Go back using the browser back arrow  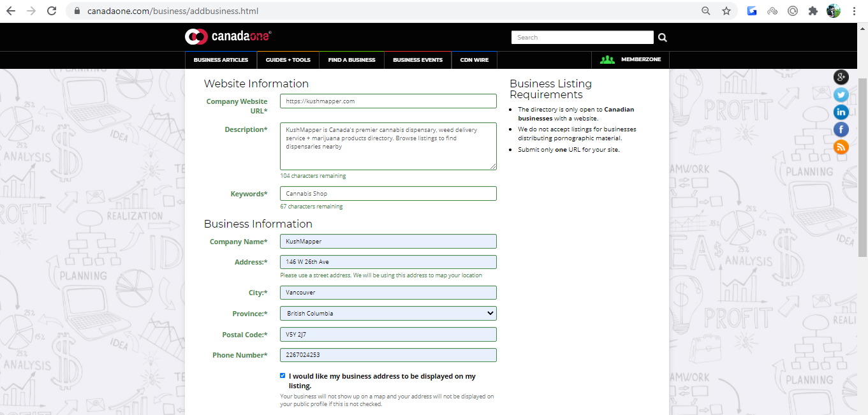11,11
